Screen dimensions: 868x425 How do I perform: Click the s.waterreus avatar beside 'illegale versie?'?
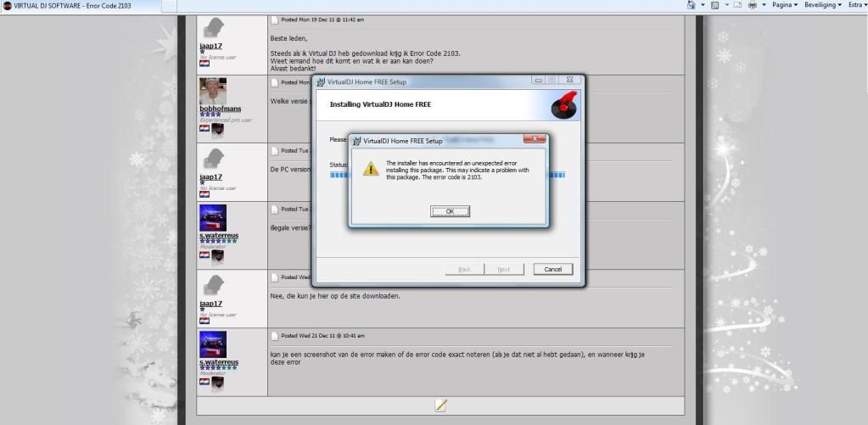click(213, 217)
